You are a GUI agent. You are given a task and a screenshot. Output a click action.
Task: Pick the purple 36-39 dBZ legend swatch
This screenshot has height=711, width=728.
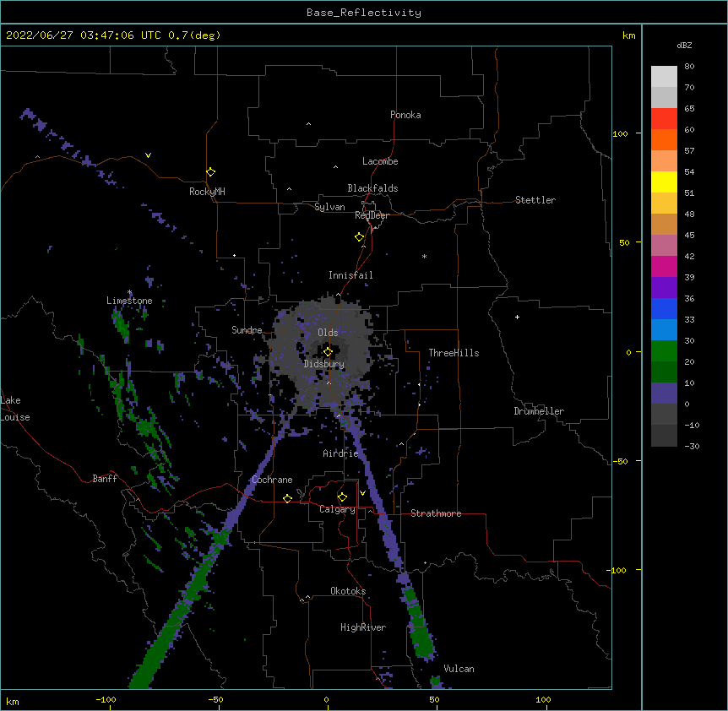pyautogui.click(x=664, y=288)
